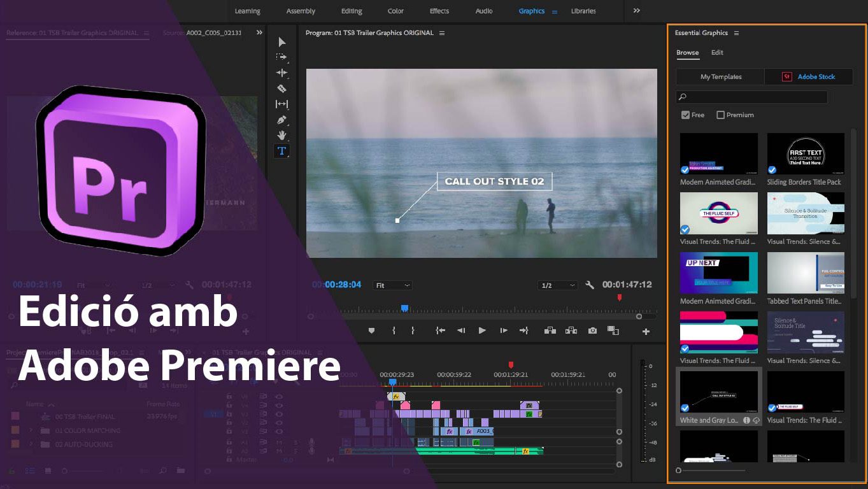This screenshot has width=868, height=489.
Task: Open the Essential Graphics panel menu
Action: (736, 33)
